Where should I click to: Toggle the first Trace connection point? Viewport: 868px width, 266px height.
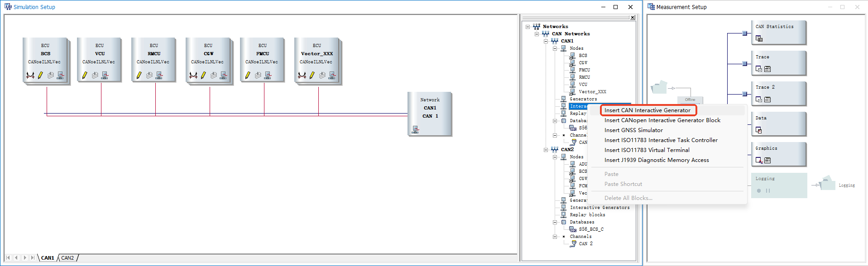pos(744,64)
